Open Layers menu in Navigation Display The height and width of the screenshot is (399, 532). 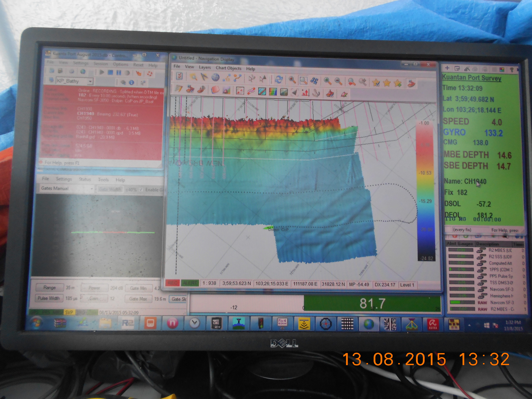[x=205, y=68]
